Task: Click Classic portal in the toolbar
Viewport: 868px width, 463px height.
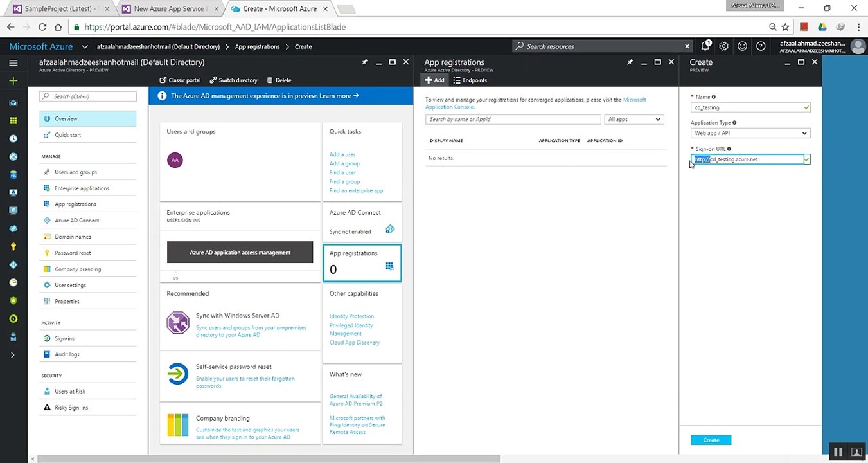Action: coord(179,80)
